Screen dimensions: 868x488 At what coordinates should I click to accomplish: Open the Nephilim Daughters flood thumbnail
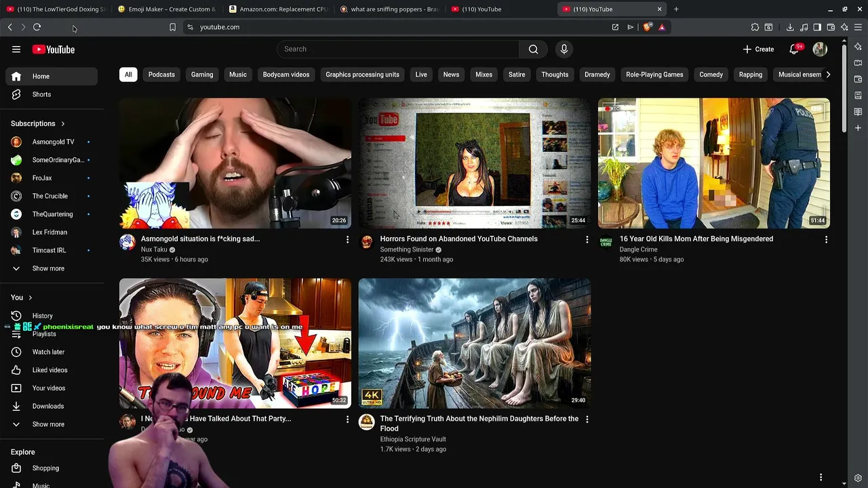pyautogui.click(x=475, y=343)
